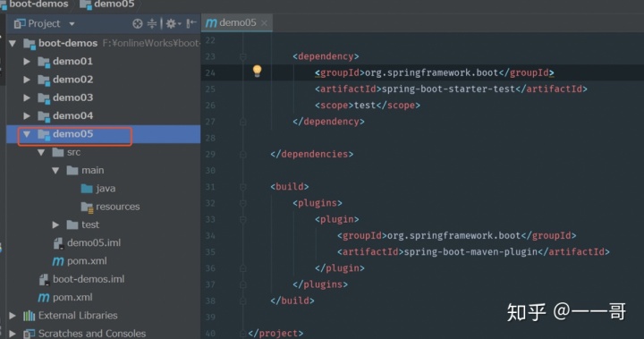644x339 pixels.
Task: Expand the demo01 module
Action: click(x=27, y=61)
